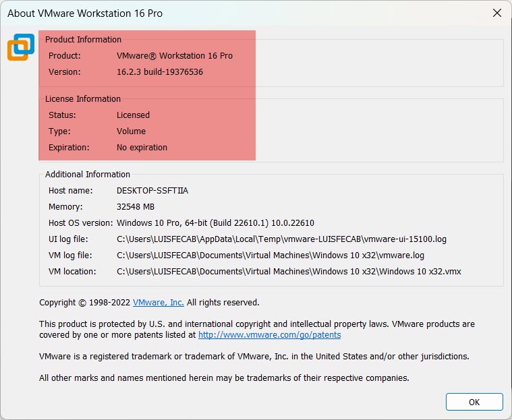Click the No expiration value
512x420 pixels.
pyautogui.click(x=142, y=148)
